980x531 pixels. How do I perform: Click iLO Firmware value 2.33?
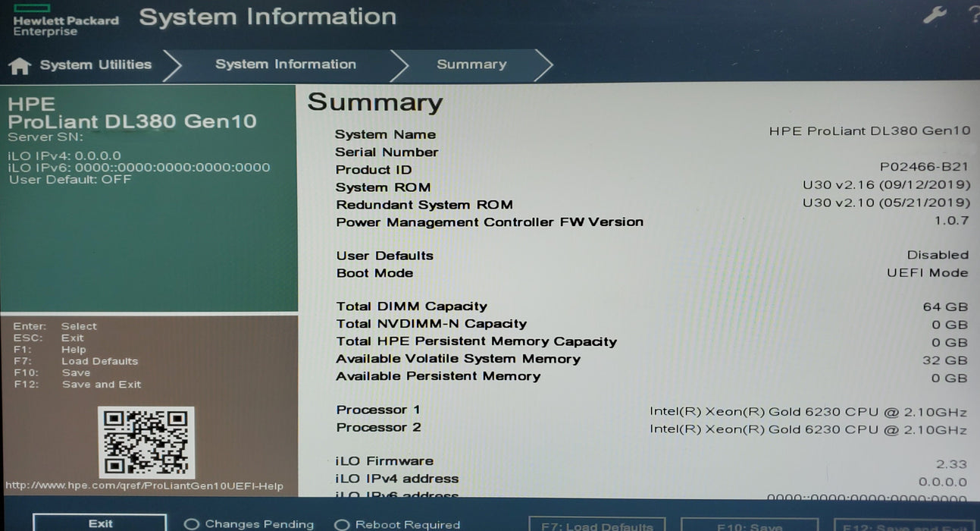(x=951, y=464)
